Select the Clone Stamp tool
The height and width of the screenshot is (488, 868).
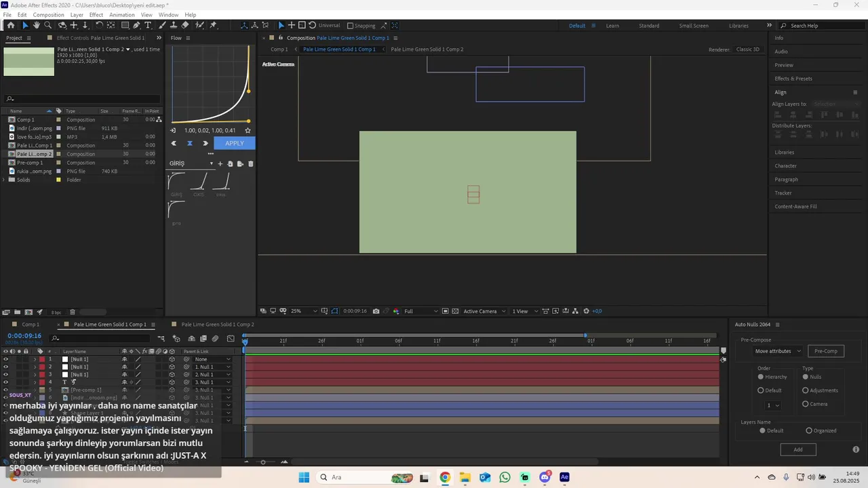click(174, 25)
